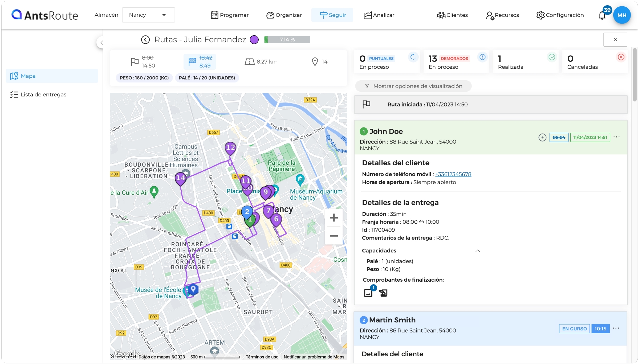Image resolution: width=639 pixels, height=364 pixels.
Task: Click the 11/04/2023 14:51 completion badge
Action: pos(590,137)
